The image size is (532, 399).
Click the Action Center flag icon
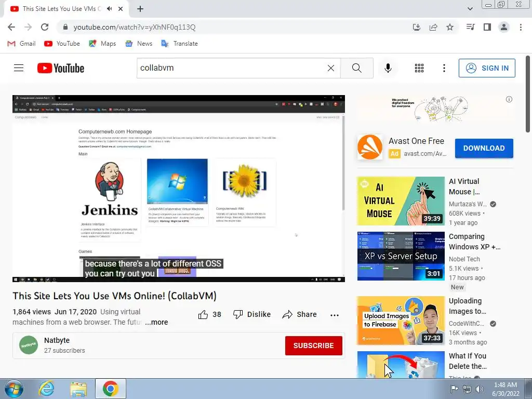click(x=454, y=389)
